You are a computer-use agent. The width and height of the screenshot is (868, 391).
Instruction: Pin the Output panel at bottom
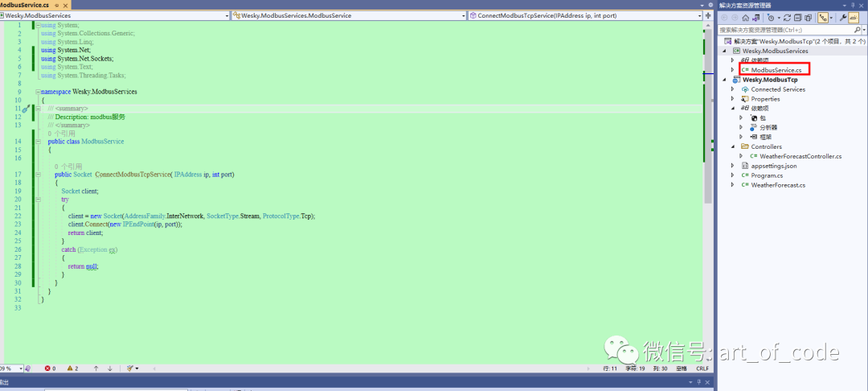click(x=699, y=382)
